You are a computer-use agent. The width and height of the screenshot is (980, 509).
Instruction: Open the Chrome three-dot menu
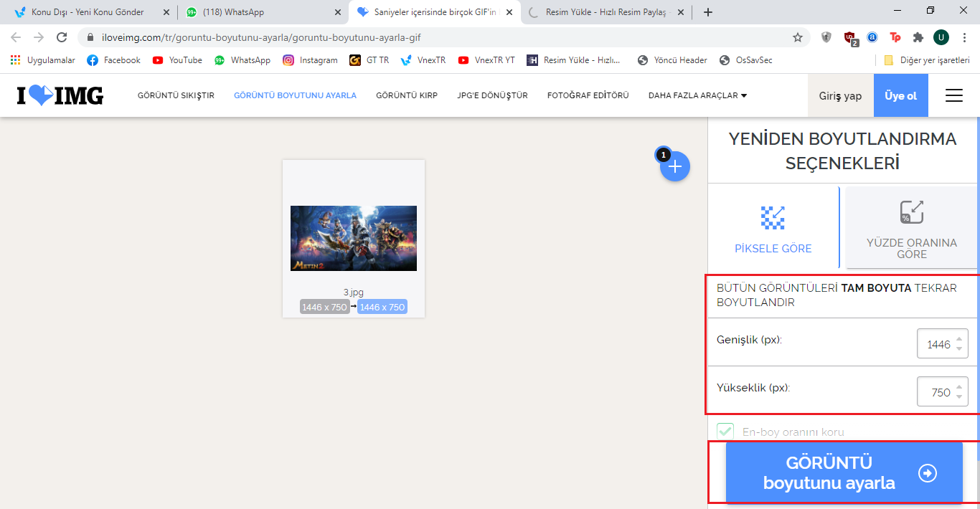click(964, 37)
